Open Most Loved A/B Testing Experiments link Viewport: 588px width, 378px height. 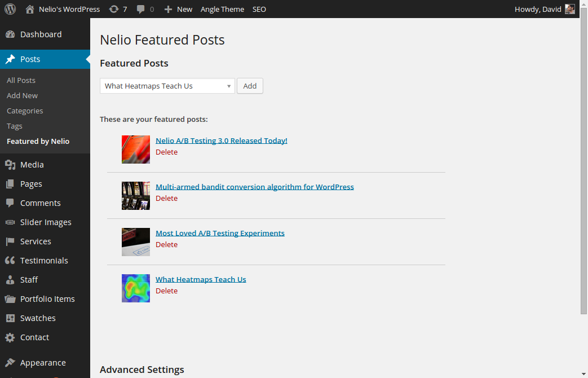tap(220, 233)
